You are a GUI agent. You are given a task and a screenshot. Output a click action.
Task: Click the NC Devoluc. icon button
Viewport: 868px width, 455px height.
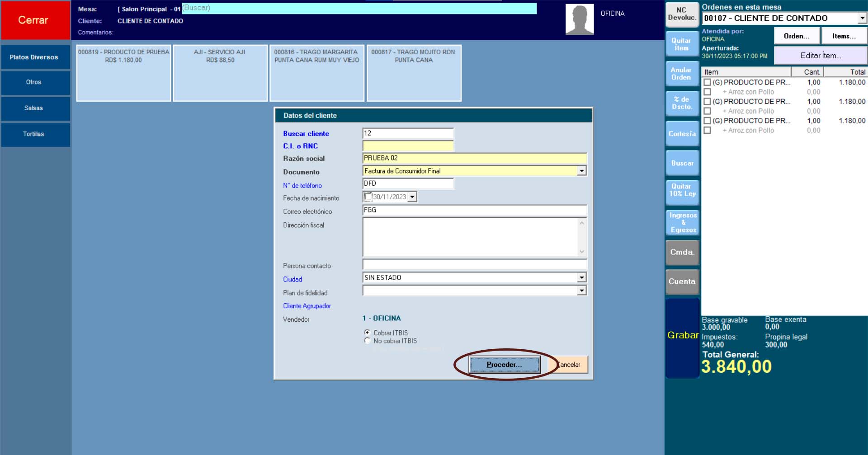682,14
